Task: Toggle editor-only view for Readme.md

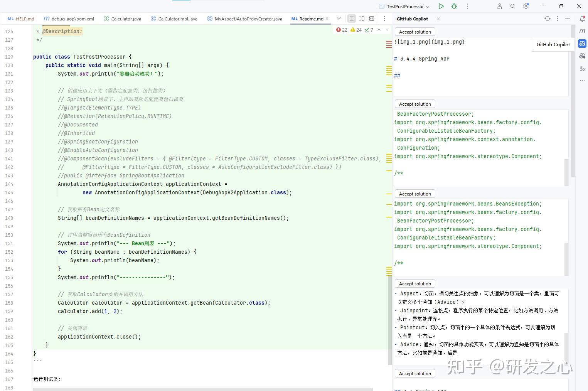Action: coord(351,18)
